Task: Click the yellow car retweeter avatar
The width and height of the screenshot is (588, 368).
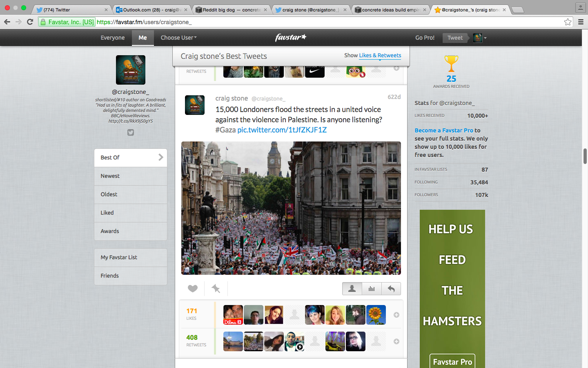Action: [x=335, y=341]
